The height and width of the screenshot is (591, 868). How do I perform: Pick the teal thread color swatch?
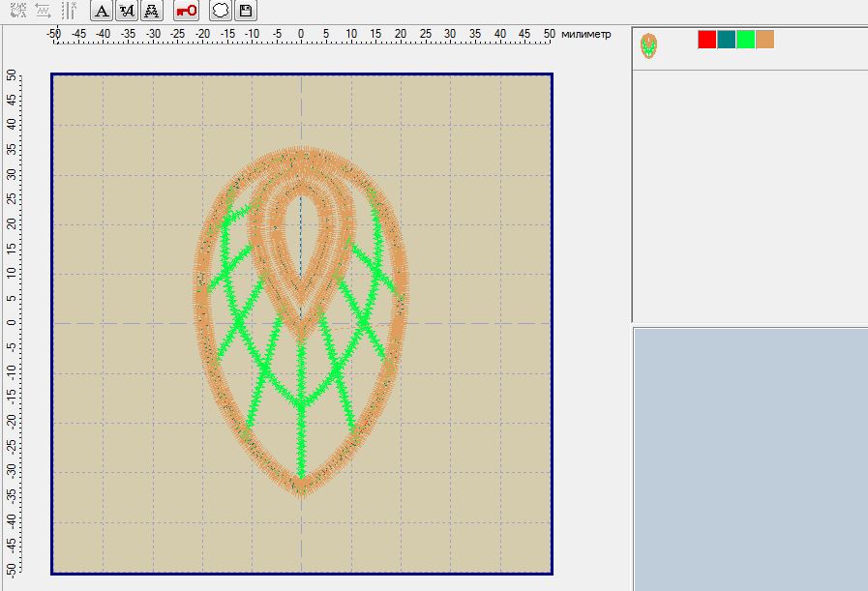click(727, 40)
